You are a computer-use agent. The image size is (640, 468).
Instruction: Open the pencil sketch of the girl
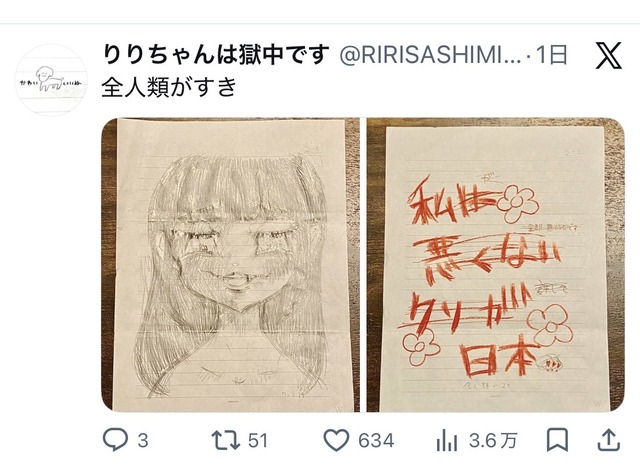tap(231, 265)
